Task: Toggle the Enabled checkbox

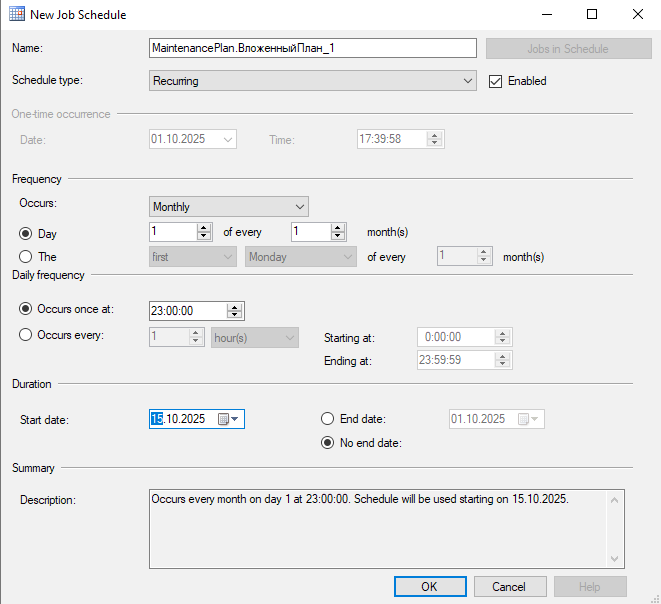Action: (495, 81)
